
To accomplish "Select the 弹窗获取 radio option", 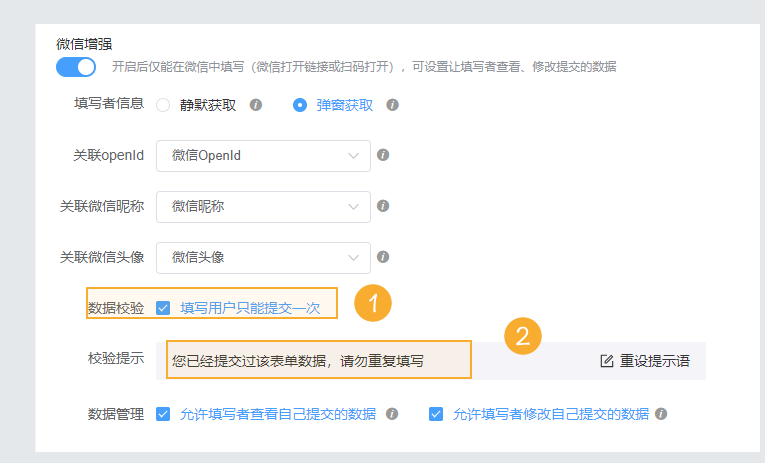I will [300, 105].
